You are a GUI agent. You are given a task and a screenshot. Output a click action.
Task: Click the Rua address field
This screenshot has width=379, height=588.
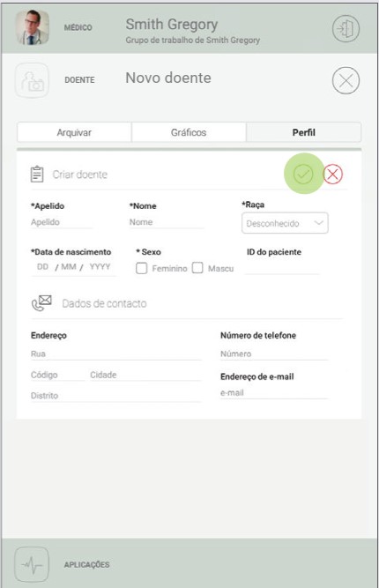coord(115,354)
